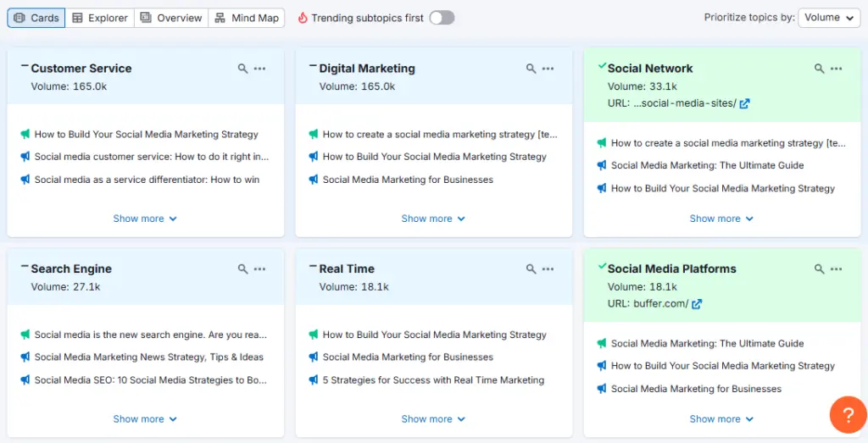
Task: Click the search icon on Social Network card
Action: [x=819, y=69]
